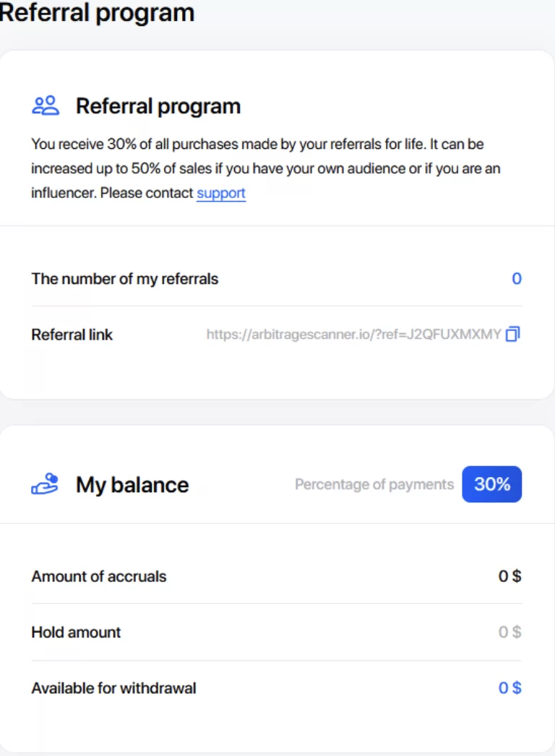
Task: Copy the referral link with the copy icon
Action: tap(513, 334)
